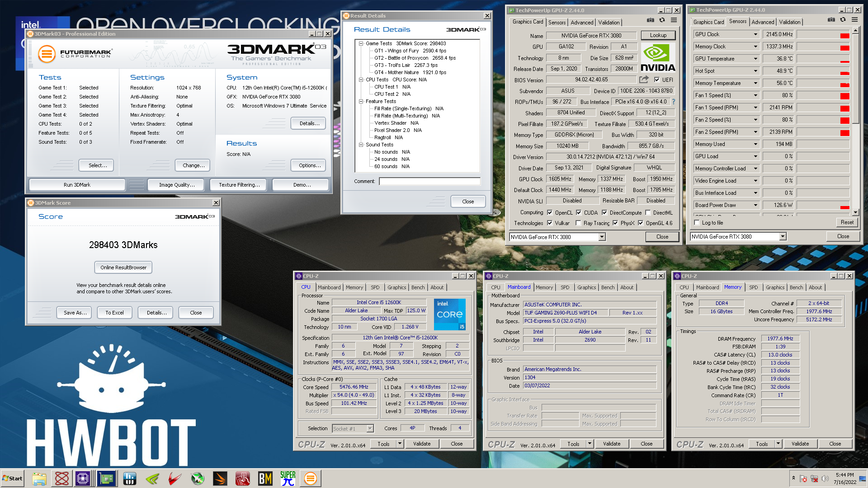868x488 pixels.
Task: Click Validate in the CPU-Z Mainboard window
Action: 612,444
